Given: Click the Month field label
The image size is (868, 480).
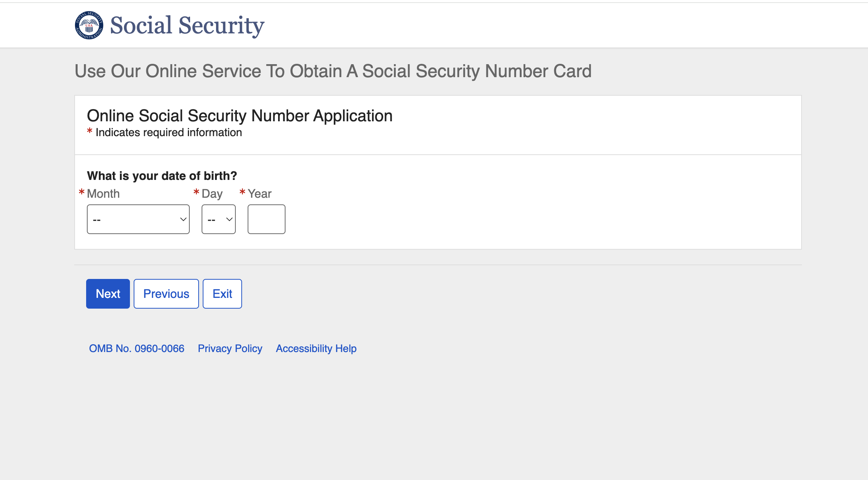Looking at the screenshot, I should [x=103, y=194].
